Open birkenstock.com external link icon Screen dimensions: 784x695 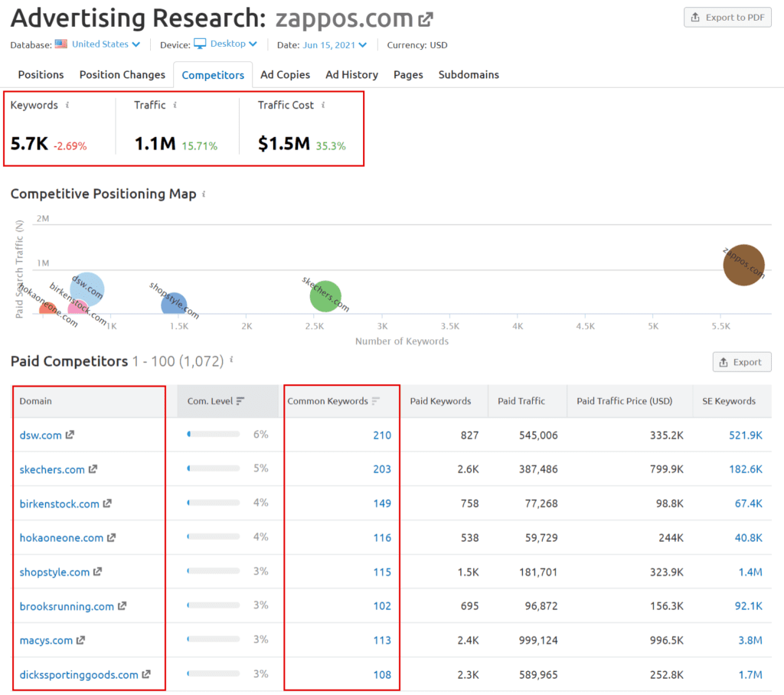click(107, 503)
